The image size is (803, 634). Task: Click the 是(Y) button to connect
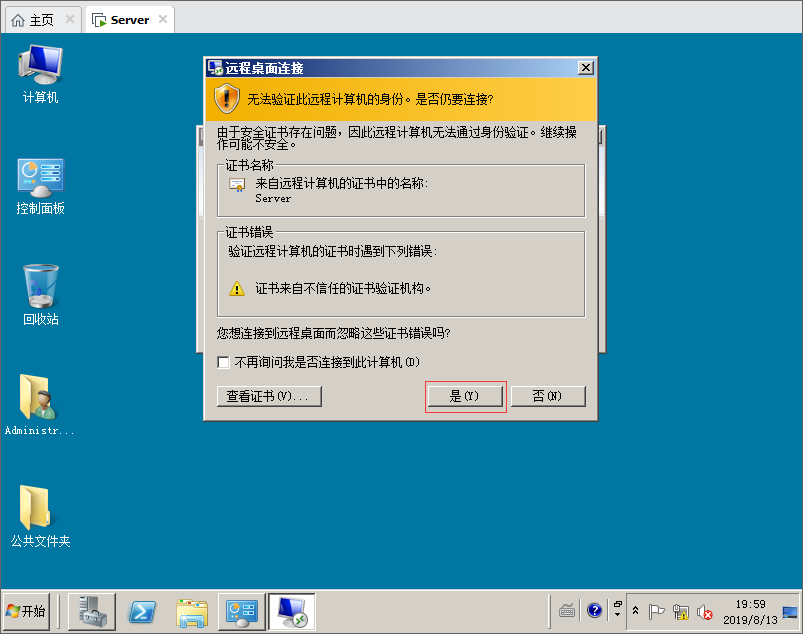(x=465, y=396)
